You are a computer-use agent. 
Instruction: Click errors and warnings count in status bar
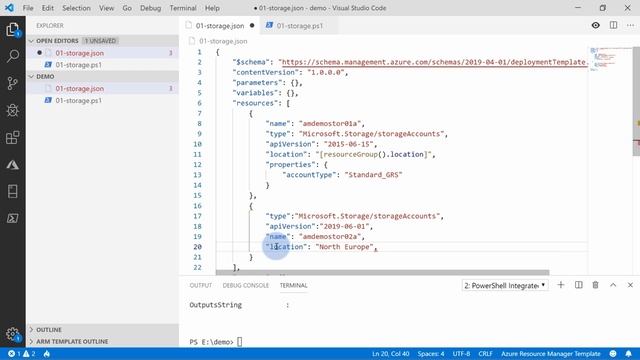22,353
